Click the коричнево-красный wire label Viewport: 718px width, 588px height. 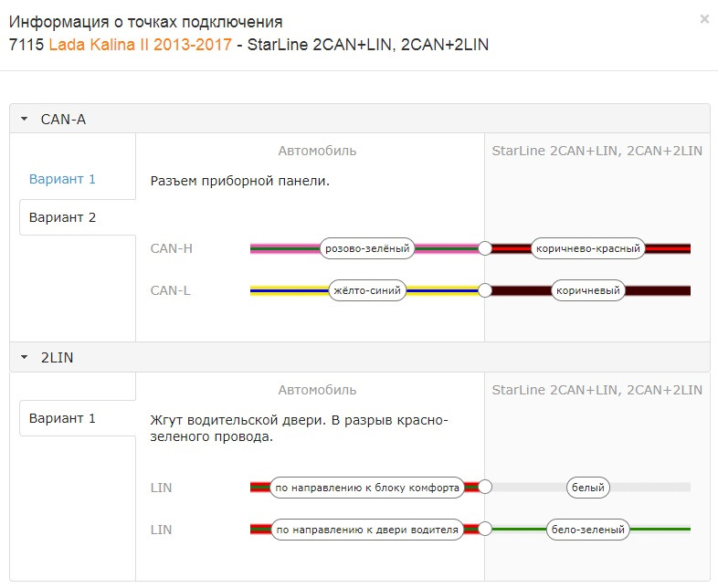point(587,247)
